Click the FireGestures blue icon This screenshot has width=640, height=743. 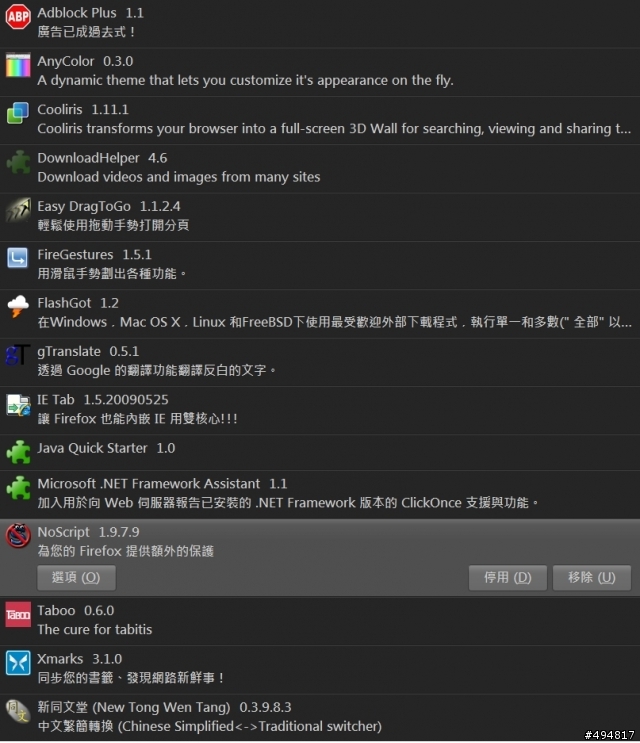pos(18,259)
